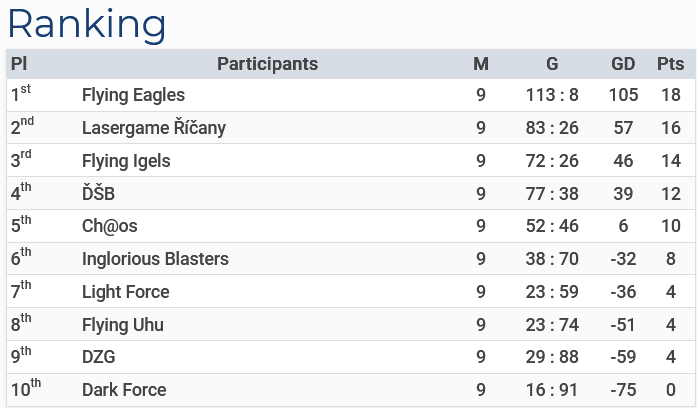Click the Pl placement column header
Screen dimensions: 697x408
(19, 64)
